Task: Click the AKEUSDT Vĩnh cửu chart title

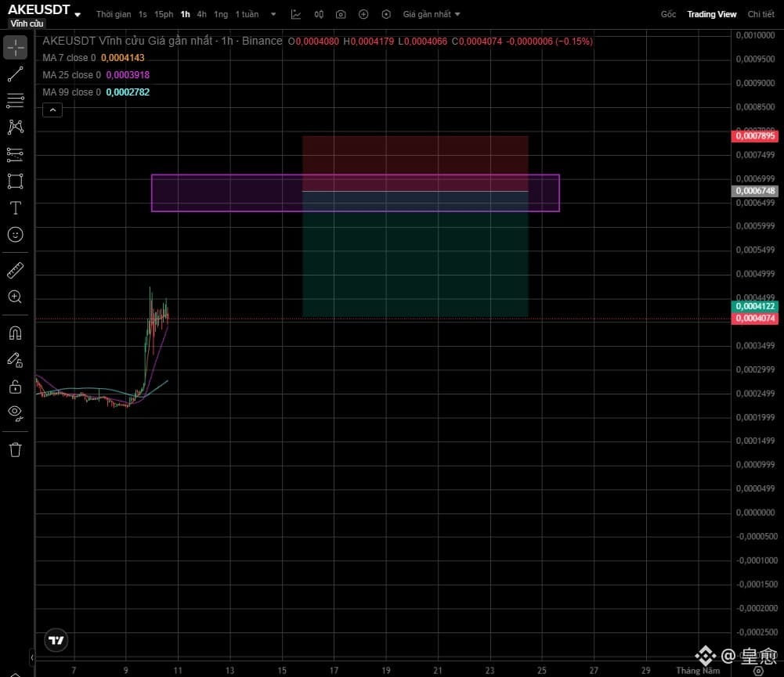Action: 162,41
